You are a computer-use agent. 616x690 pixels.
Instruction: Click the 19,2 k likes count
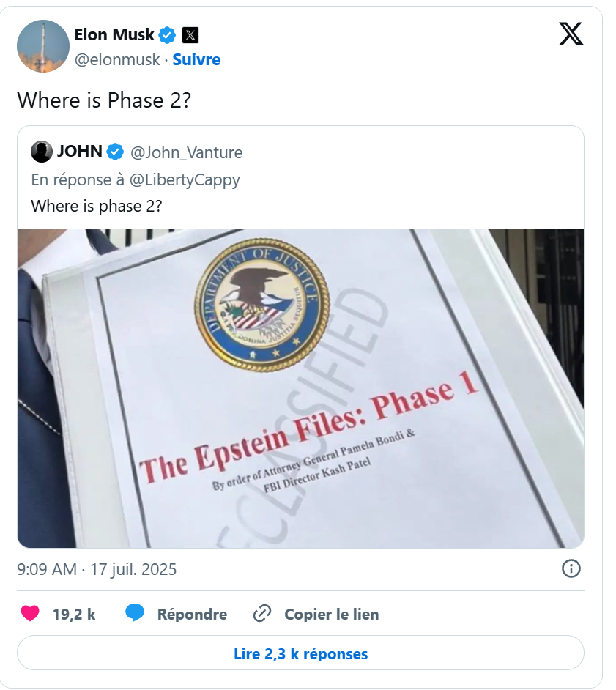pyautogui.click(x=74, y=615)
